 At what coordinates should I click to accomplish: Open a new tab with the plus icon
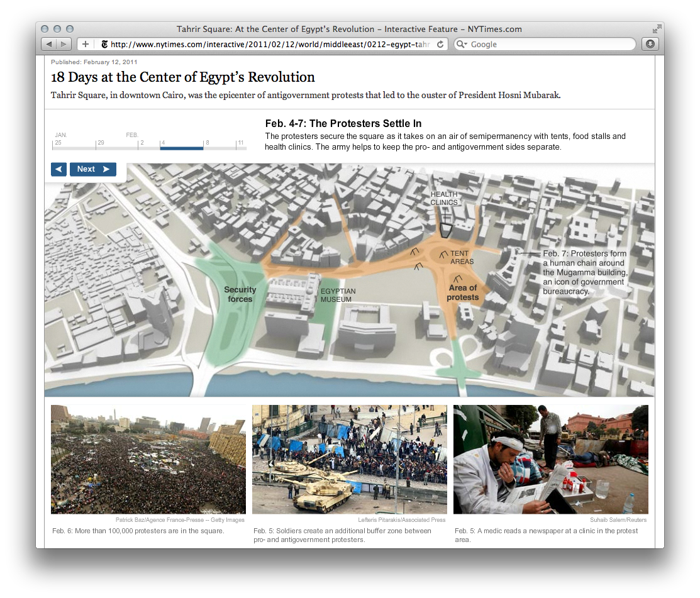[84, 44]
